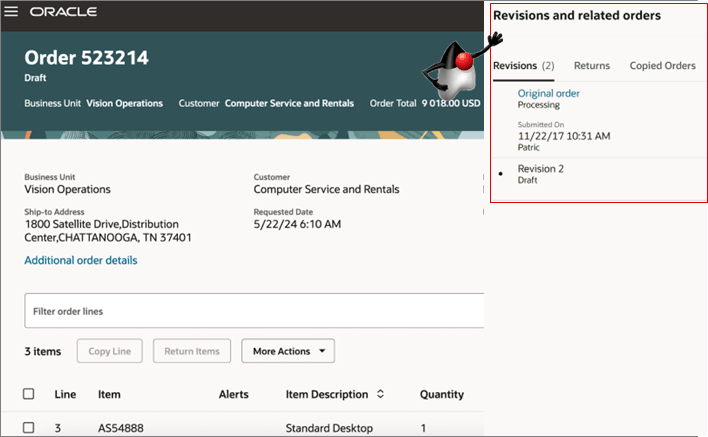Select the Revision 2 entry
708x437 pixels.
click(540, 169)
